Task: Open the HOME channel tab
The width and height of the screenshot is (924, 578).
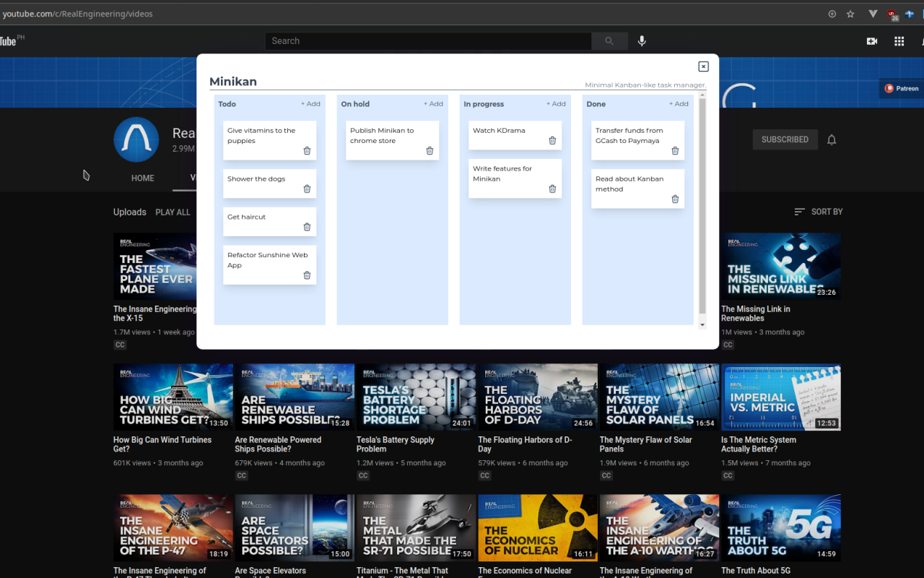Action: point(142,178)
